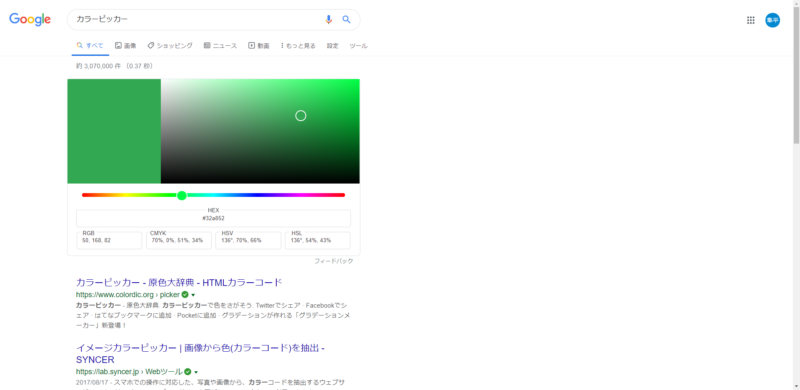This screenshot has height=390, width=800.
Task: Open イメージカラーピッカー SYNCER result
Action: pos(201,354)
